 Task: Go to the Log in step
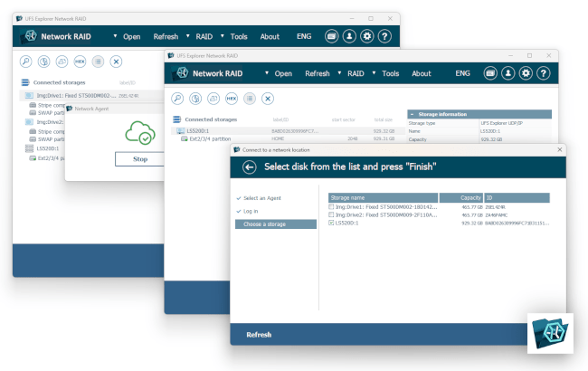click(x=251, y=211)
